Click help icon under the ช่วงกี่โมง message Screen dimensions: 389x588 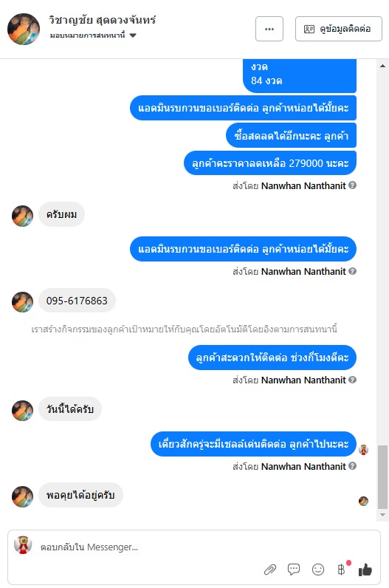(x=352, y=380)
